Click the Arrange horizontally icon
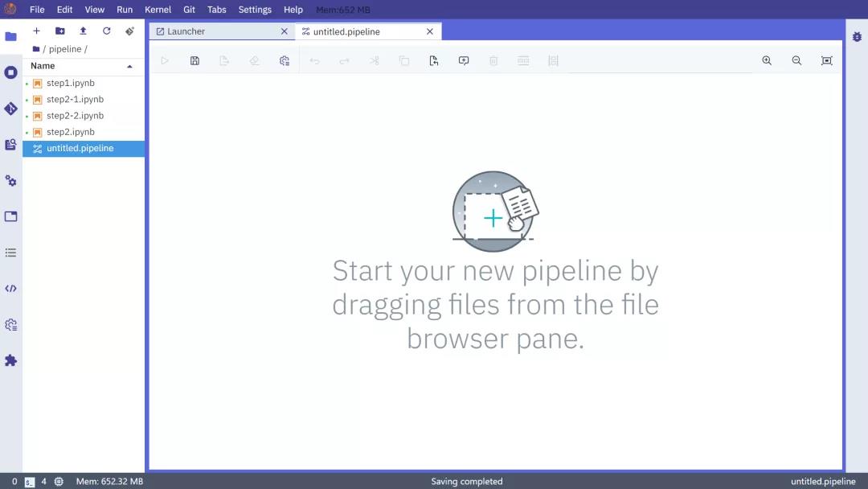This screenshot has width=868, height=489. pyautogui.click(x=523, y=61)
